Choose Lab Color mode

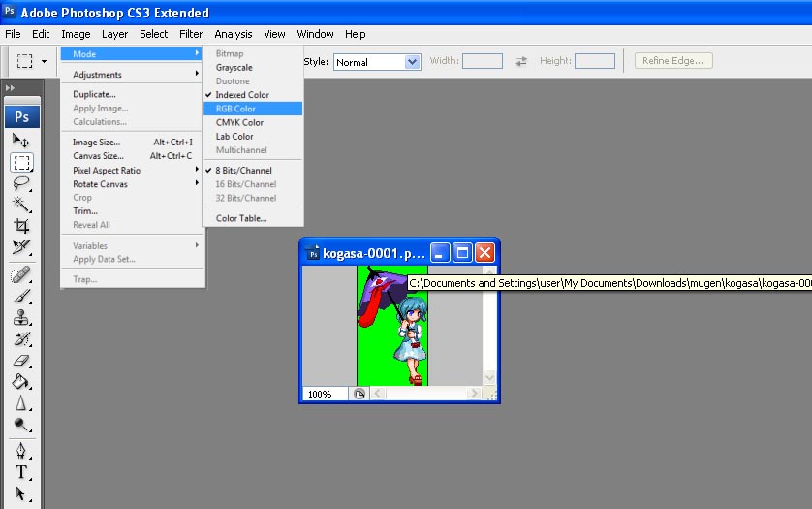(x=252, y=137)
